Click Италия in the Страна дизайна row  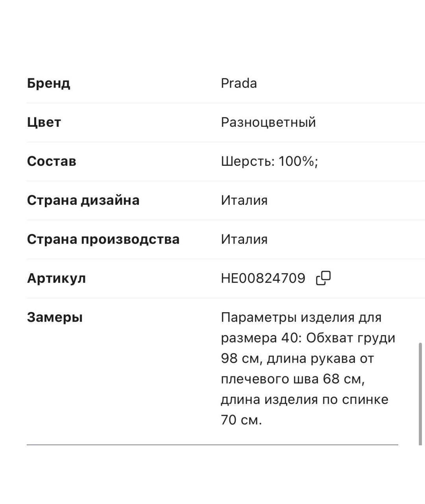pos(244,200)
